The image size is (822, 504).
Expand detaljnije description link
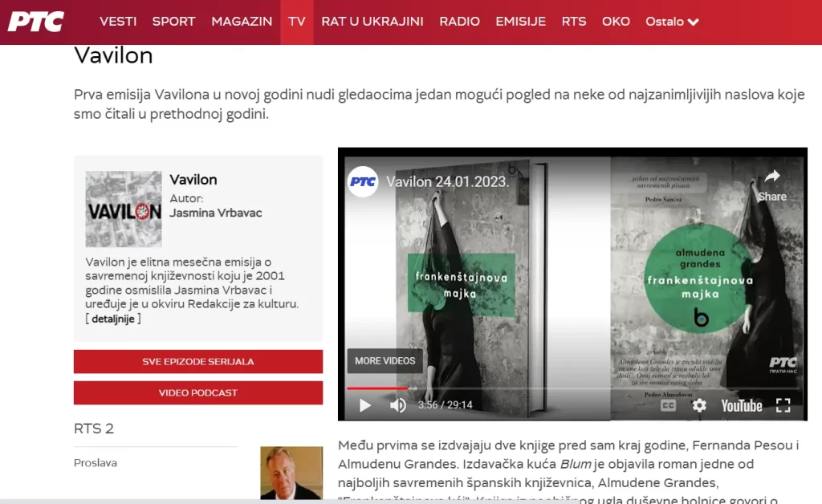point(113,319)
